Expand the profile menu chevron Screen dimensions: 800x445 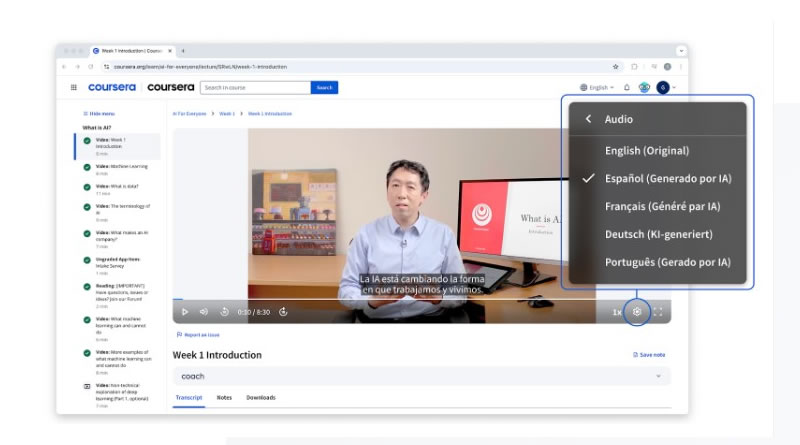point(674,87)
